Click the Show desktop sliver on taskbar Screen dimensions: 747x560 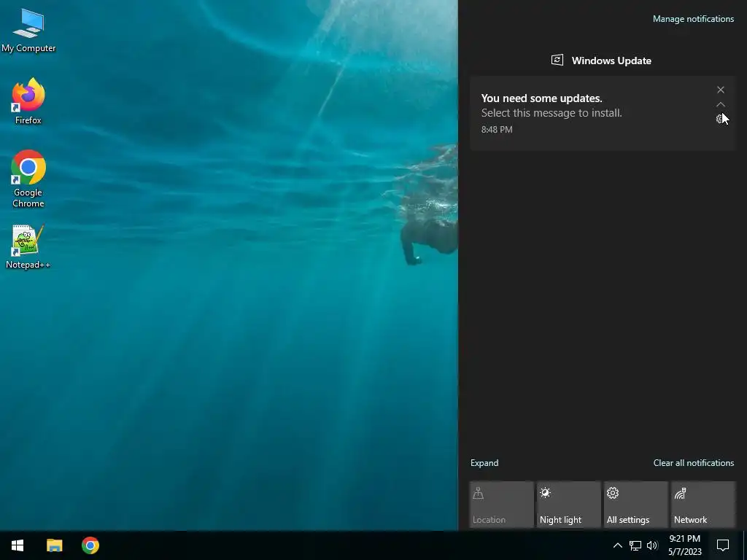pyautogui.click(x=745, y=545)
